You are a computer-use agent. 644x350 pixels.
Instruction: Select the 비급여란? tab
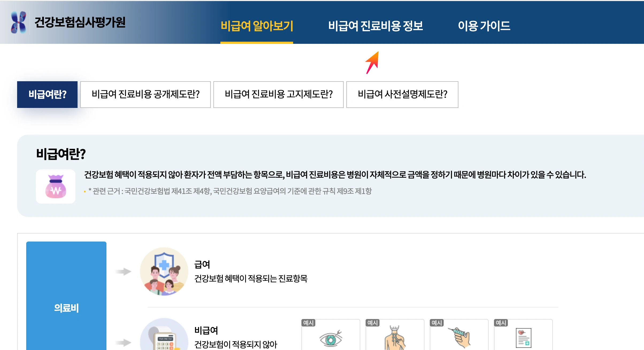point(47,94)
